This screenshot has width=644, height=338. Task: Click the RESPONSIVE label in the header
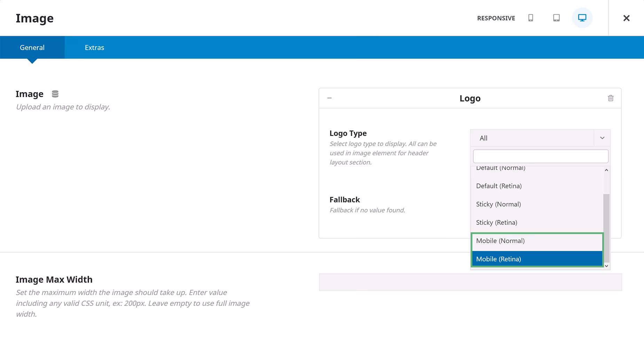click(496, 18)
